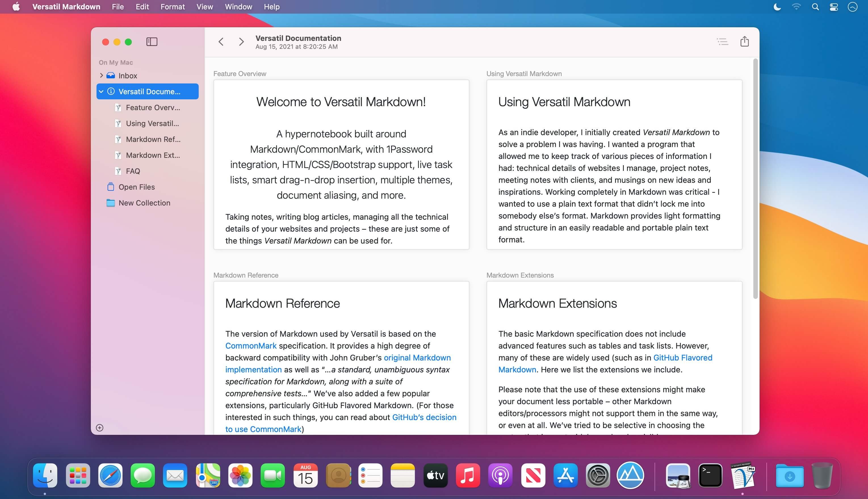Toggle the sidebar panel icon
The width and height of the screenshot is (868, 499).
[152, 42]
